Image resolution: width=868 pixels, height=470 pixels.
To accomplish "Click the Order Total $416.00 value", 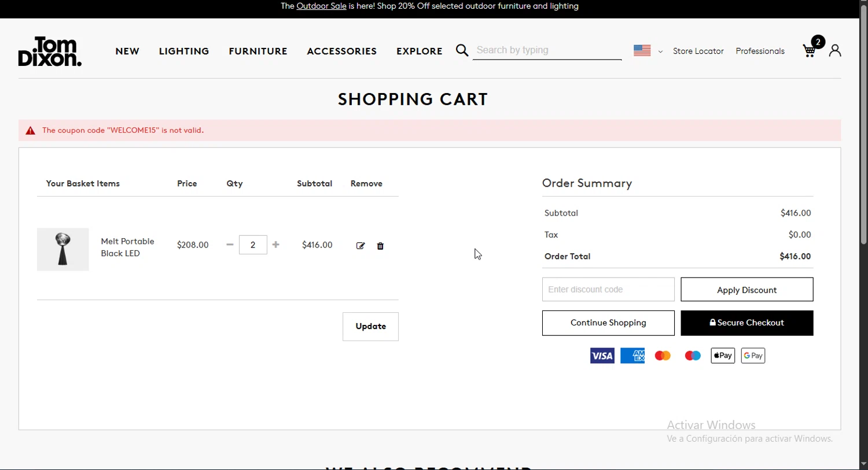I will (795, 256).
